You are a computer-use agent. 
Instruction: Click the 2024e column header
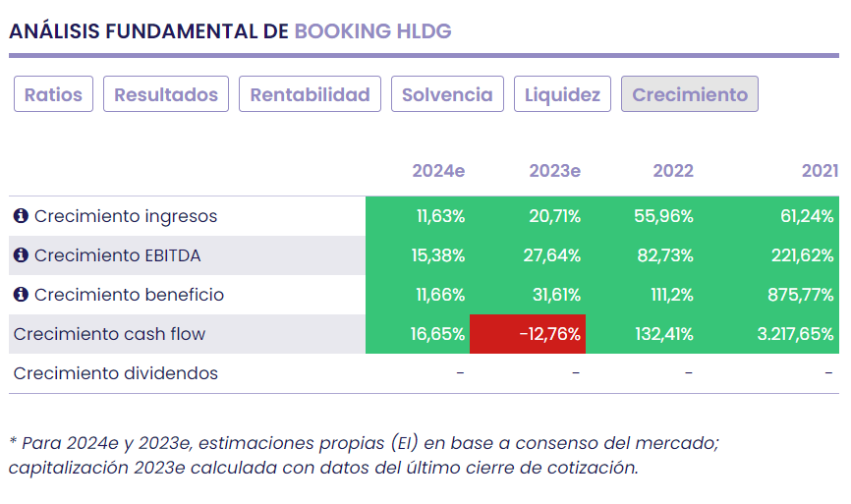pyautogui.click(x=438, y=171)
